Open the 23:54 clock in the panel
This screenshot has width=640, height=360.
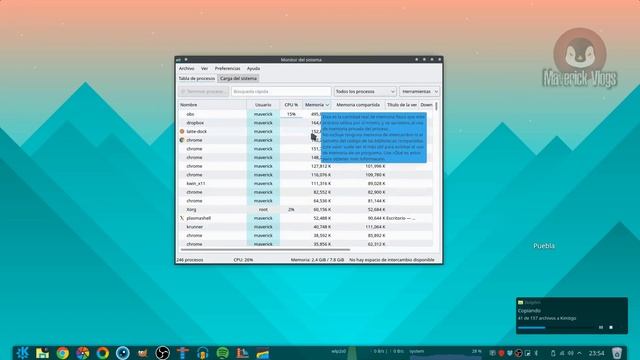coord(597,353)
